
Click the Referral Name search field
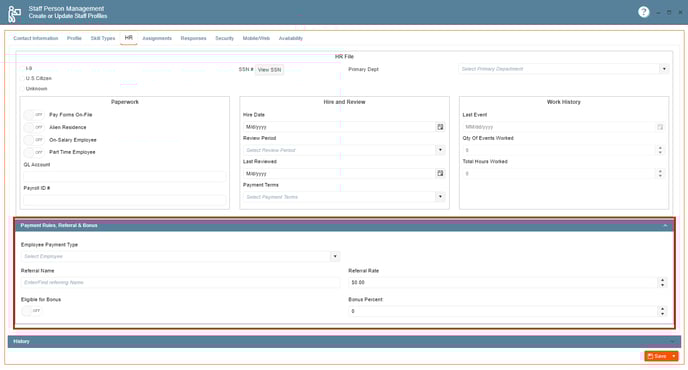180,282
